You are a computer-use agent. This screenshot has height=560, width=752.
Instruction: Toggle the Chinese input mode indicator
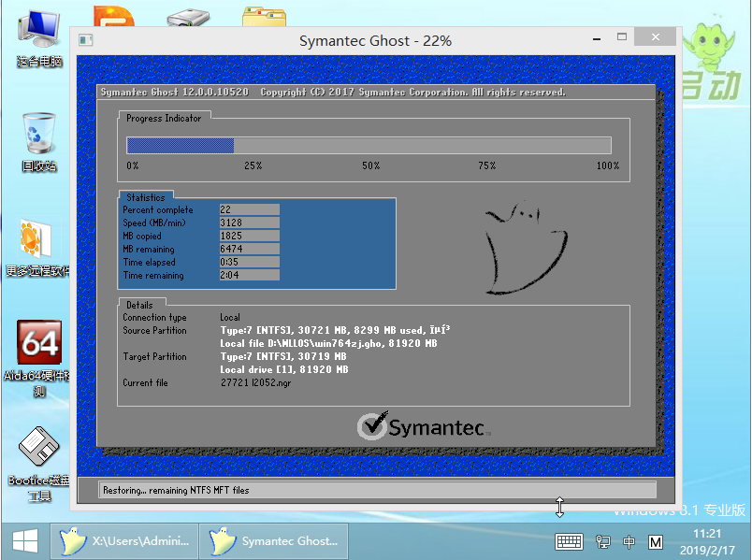tap(629, 541)
